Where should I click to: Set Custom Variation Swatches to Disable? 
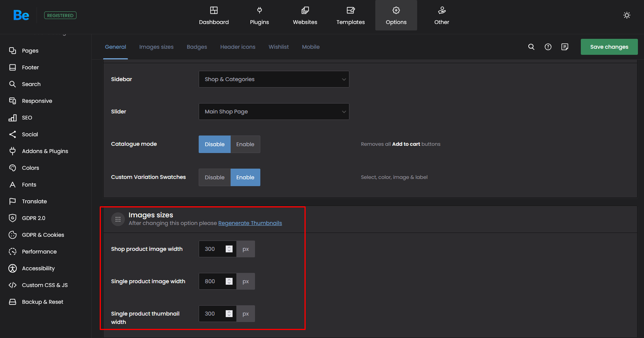[215, 177]
